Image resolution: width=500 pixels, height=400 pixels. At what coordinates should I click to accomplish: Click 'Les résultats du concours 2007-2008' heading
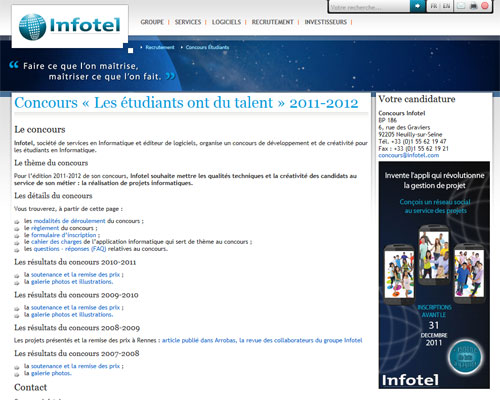tap(77, 353)
